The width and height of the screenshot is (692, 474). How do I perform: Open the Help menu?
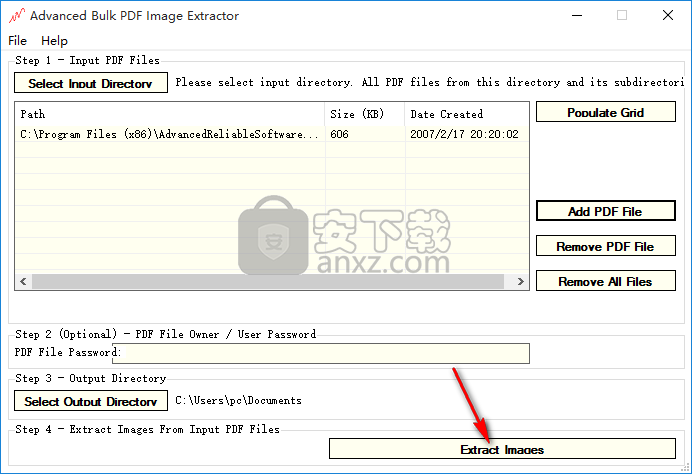(x=54, y=41)
